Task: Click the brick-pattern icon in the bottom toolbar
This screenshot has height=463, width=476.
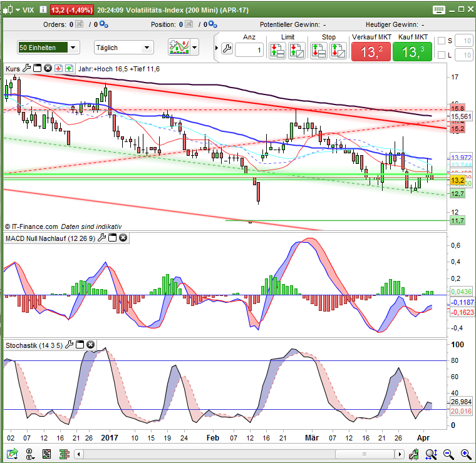Action: (65, 454)
